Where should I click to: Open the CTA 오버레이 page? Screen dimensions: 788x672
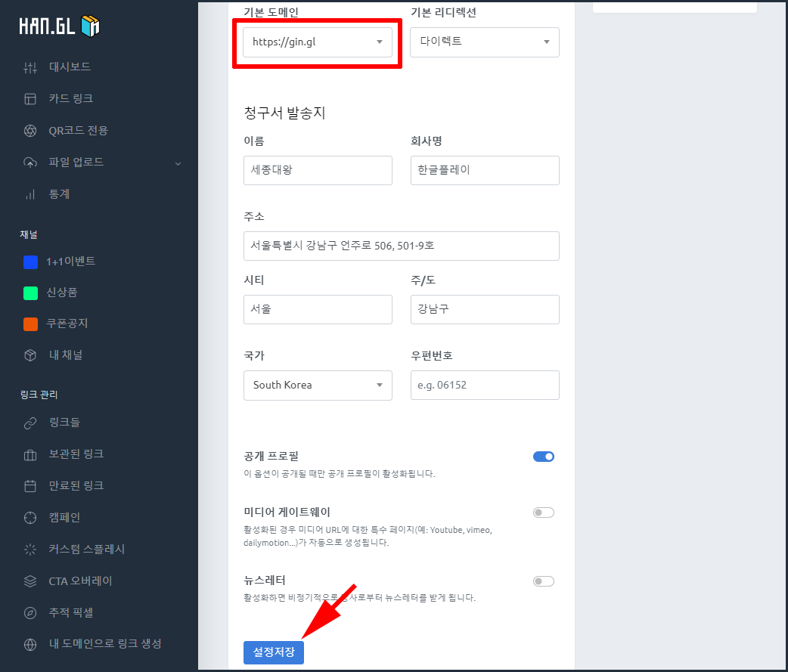coord(80,581)
